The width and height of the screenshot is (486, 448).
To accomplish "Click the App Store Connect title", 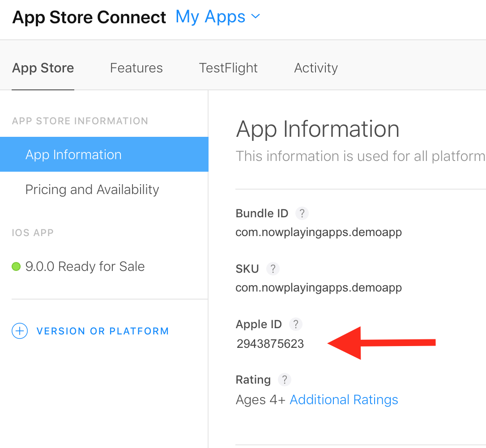I will coord(89,17).
